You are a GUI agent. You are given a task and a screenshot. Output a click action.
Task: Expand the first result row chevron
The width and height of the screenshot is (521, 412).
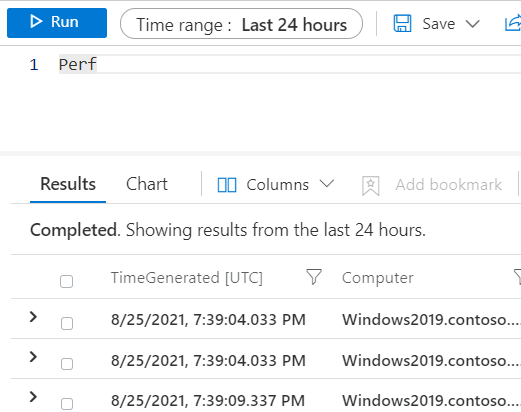pyautogui.click(x=33, y=317)
